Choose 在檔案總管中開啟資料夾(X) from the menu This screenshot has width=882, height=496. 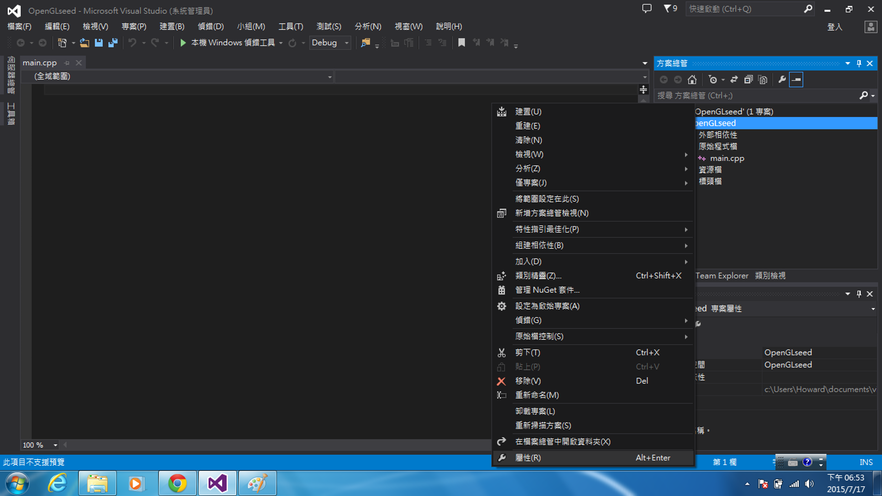point(593,442)
